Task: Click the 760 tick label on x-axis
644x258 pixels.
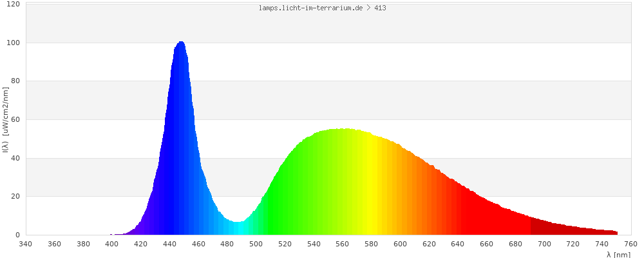Action: tap(631, 244)
